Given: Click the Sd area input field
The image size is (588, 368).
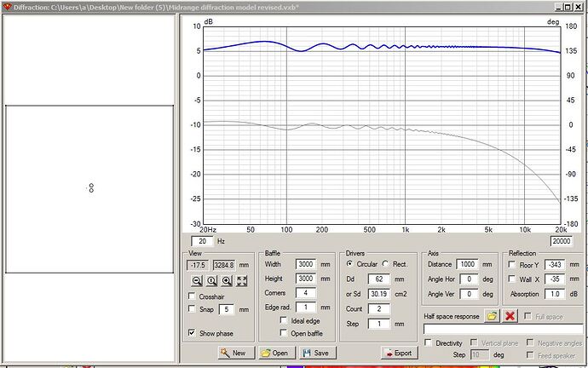Looking at the screenshot, I should click(379, 294).
